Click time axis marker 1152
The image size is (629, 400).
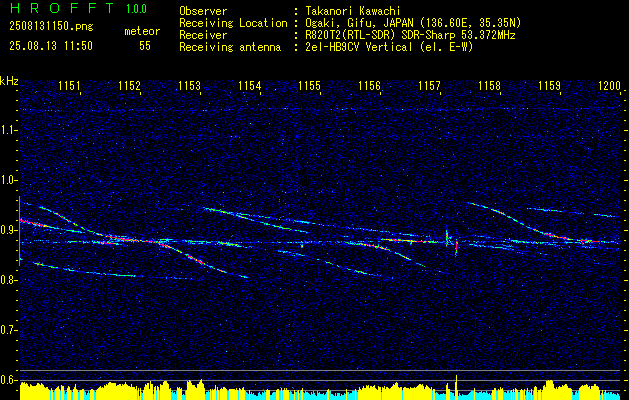pos(129,85)
